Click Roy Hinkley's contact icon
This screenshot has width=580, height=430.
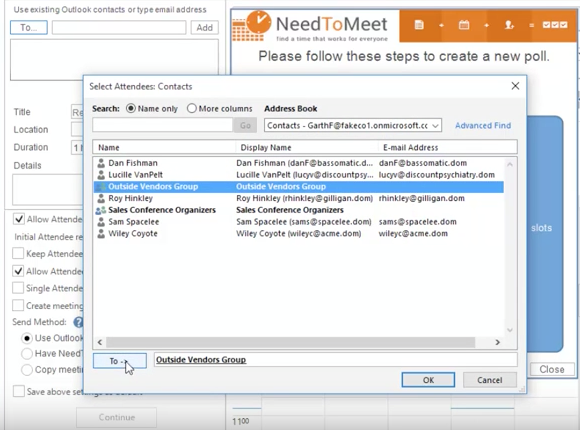tap(101, 198)
